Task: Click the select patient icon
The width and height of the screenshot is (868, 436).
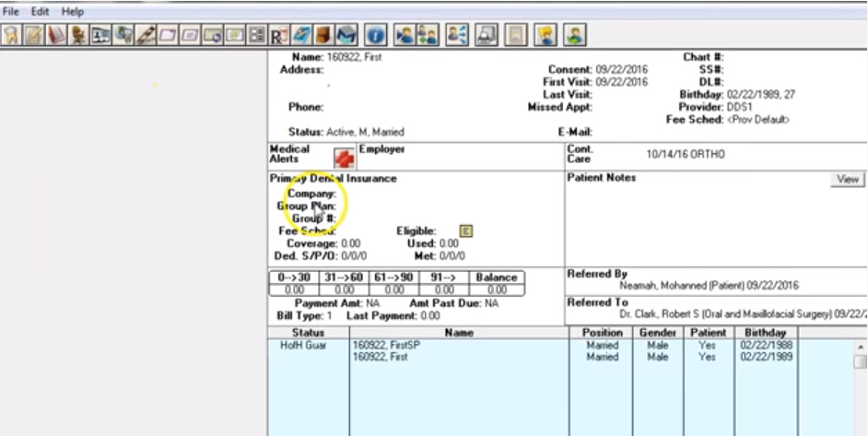Action: coord(404,36)
